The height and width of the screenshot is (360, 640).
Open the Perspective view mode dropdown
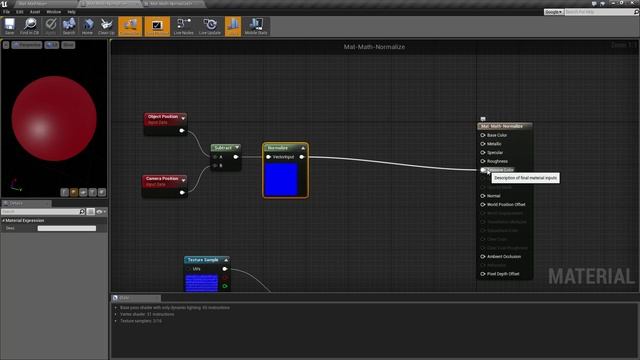(27, 45)
